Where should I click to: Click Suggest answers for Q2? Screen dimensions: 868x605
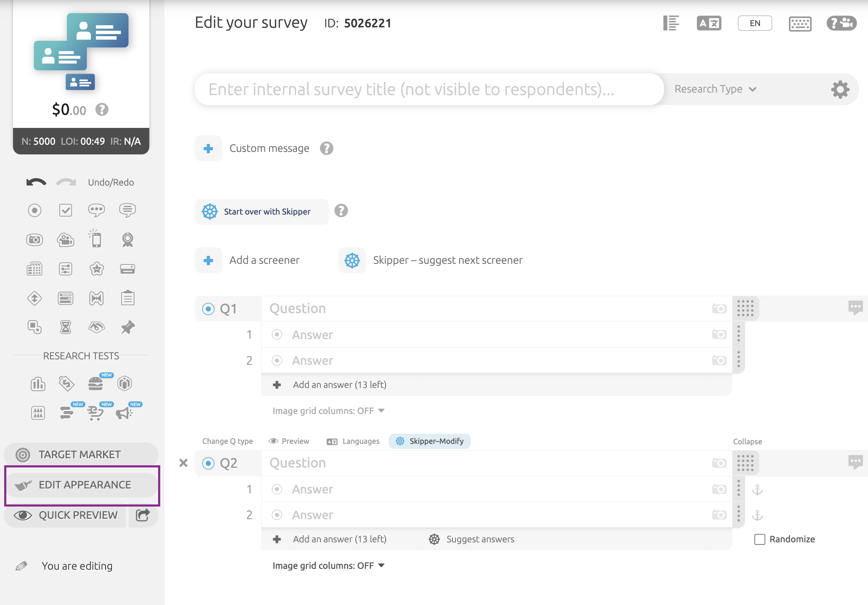(471, 539)
